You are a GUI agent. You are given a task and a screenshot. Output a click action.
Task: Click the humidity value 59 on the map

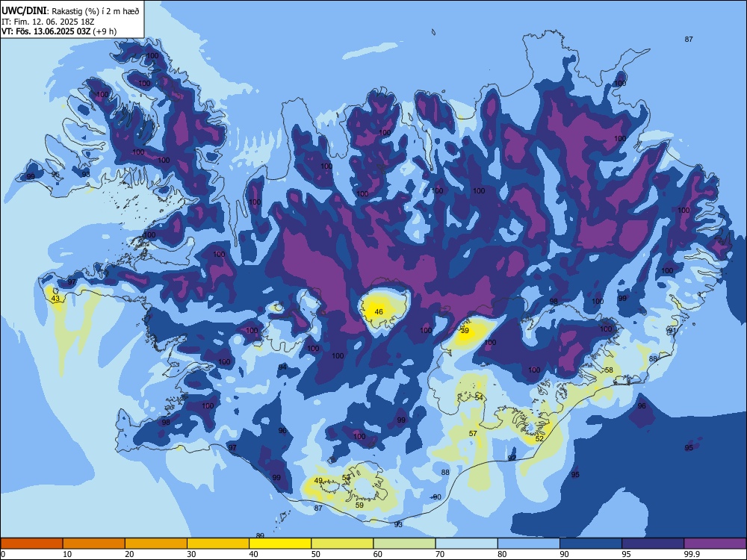tap(360, 505)
